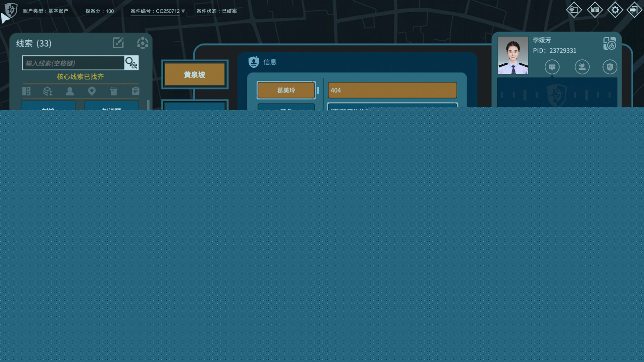644x362 pixels.
Task: Open chat message icon for 李媛芳
Action: coord(552,67)
